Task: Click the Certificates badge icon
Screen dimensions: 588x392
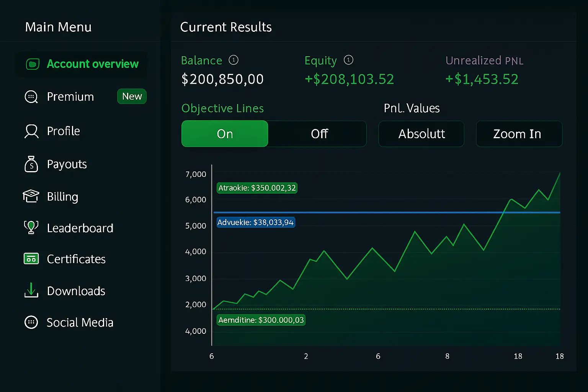Action: point(31,259)
